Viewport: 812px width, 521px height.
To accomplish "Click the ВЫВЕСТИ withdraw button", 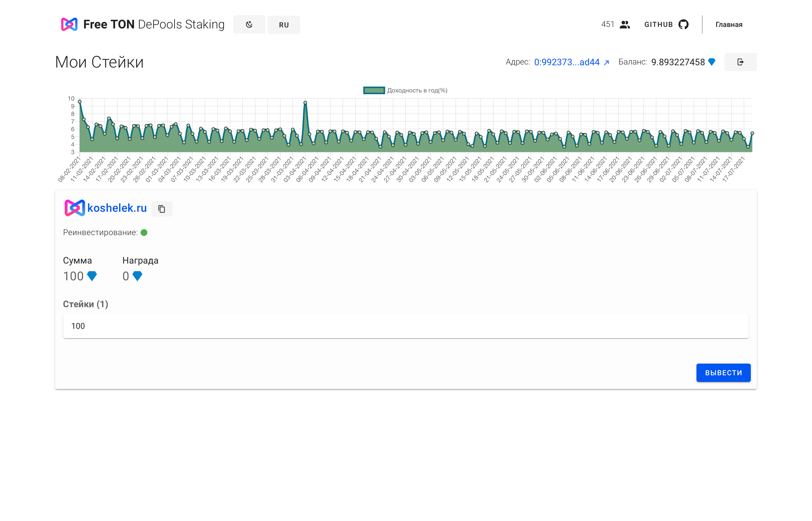I will pyautogui.click(x=723, y=372).
